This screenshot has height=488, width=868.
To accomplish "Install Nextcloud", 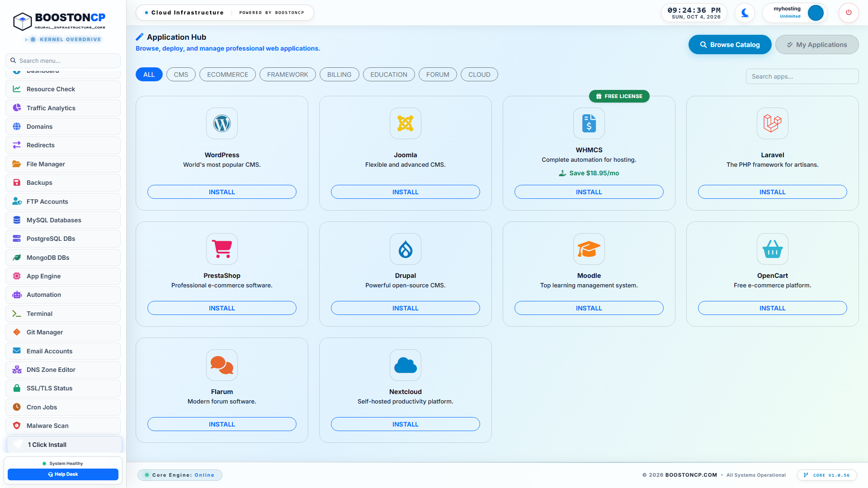I will [406, 424].
